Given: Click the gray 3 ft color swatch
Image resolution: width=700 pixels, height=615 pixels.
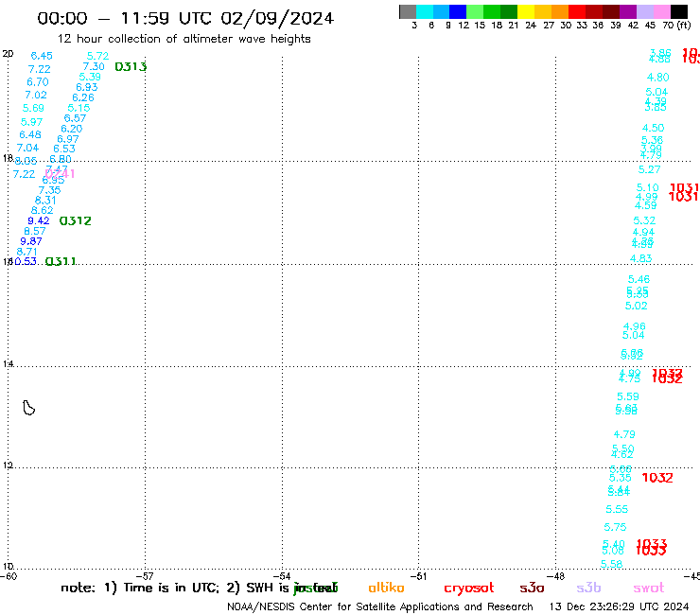Looking at the screenshot, I should click(408, 11).
